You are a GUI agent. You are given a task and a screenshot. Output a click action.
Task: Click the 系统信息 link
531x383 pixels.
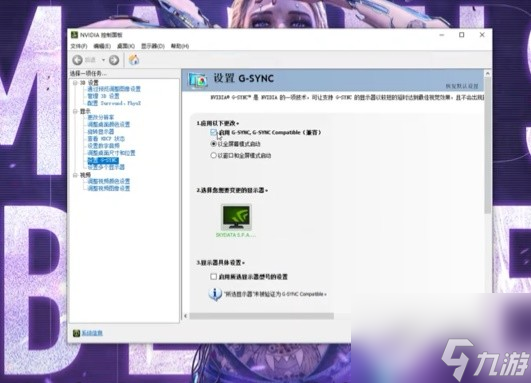coord(92,333)
